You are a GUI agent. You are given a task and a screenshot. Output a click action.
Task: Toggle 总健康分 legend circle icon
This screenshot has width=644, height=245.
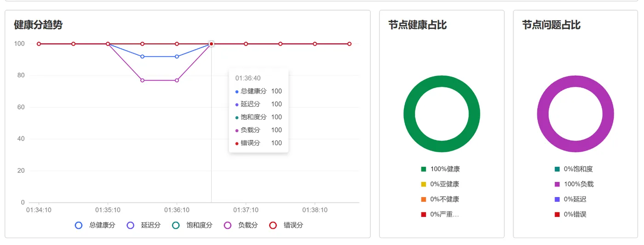pyautogui.click(x=79, y=225)
